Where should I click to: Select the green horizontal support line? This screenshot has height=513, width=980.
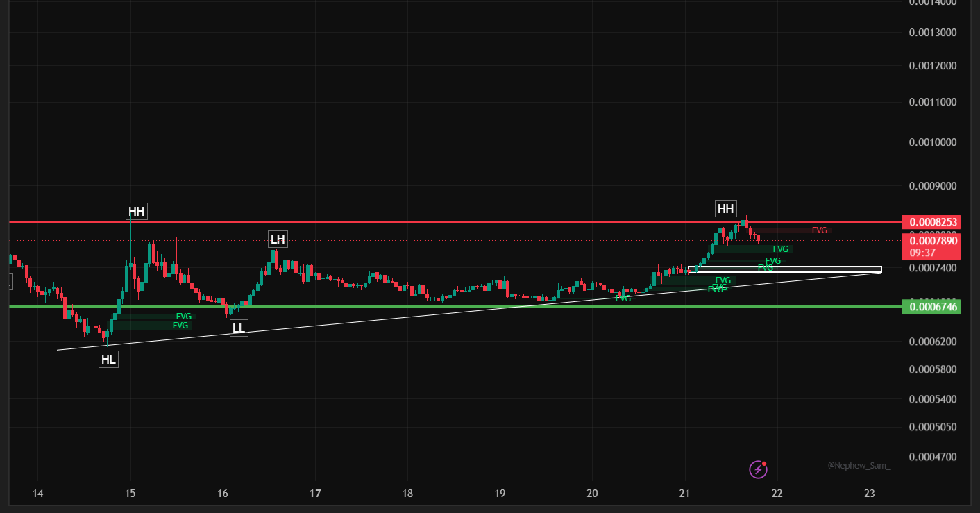(455, 306)
